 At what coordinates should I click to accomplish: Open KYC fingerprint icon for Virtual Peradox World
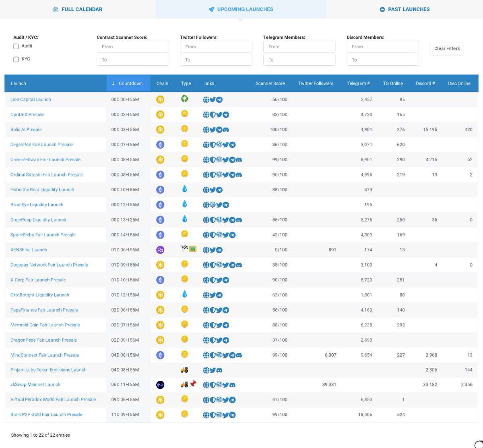[x=219, y=400]
